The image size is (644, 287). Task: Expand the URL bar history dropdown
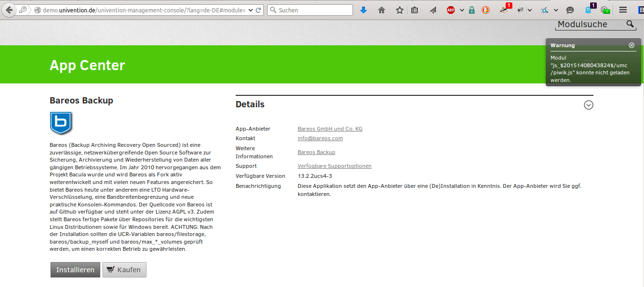click(250, 10)
